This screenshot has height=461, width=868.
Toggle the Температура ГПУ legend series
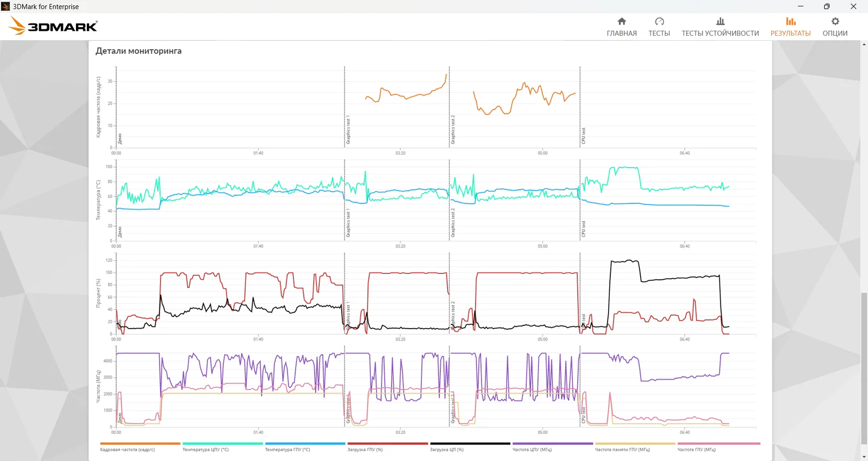[305, 447]
